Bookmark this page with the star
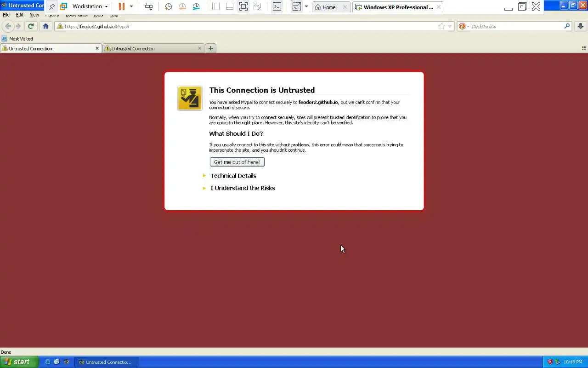588x368 pixels. (441, 26)
